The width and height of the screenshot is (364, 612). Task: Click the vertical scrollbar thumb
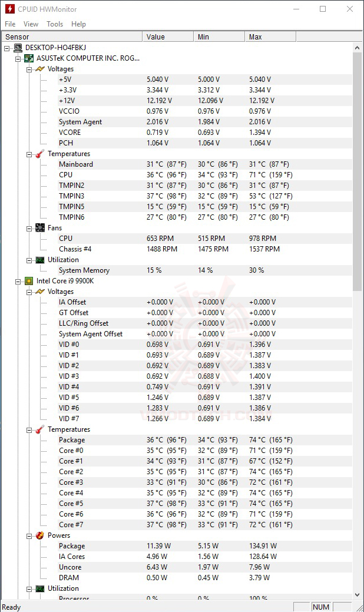(357, 172)
